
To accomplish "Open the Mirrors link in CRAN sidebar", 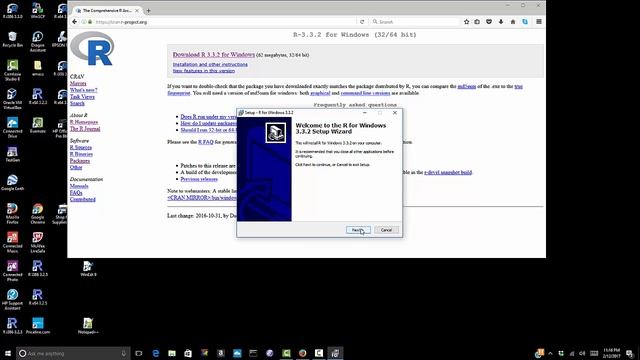I will pos(78,83).
